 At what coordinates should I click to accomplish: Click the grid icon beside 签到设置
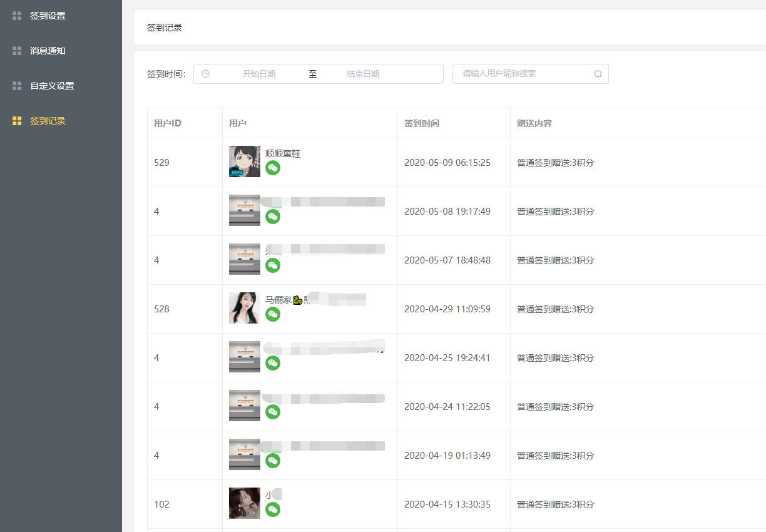click(x=17, y=16)
